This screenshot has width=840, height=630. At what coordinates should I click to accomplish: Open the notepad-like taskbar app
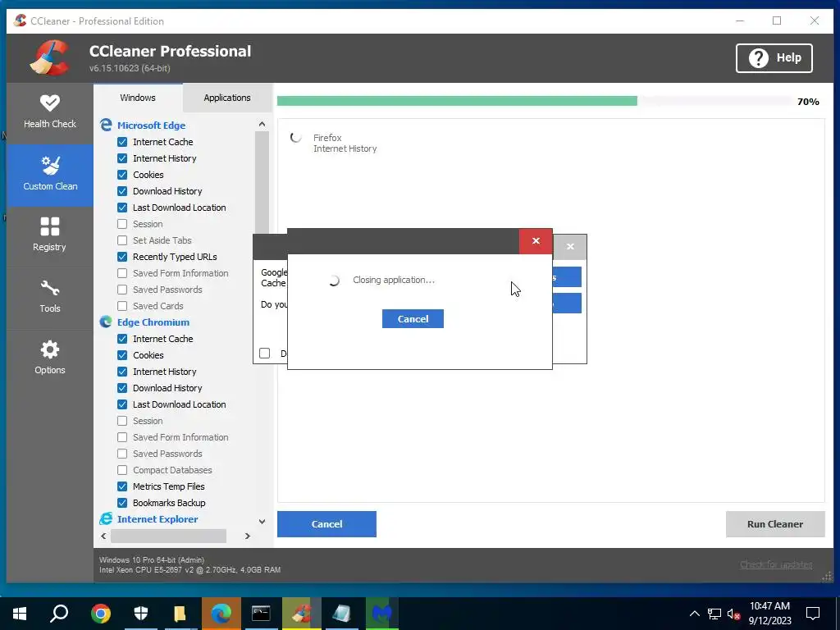(x=342, y=614)
